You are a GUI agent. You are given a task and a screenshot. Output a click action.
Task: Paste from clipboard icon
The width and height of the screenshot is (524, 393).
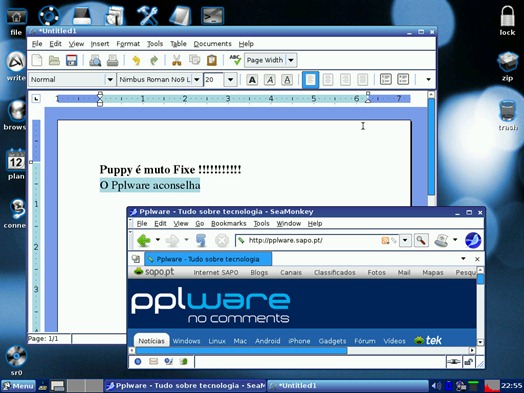tap(212, 60)
